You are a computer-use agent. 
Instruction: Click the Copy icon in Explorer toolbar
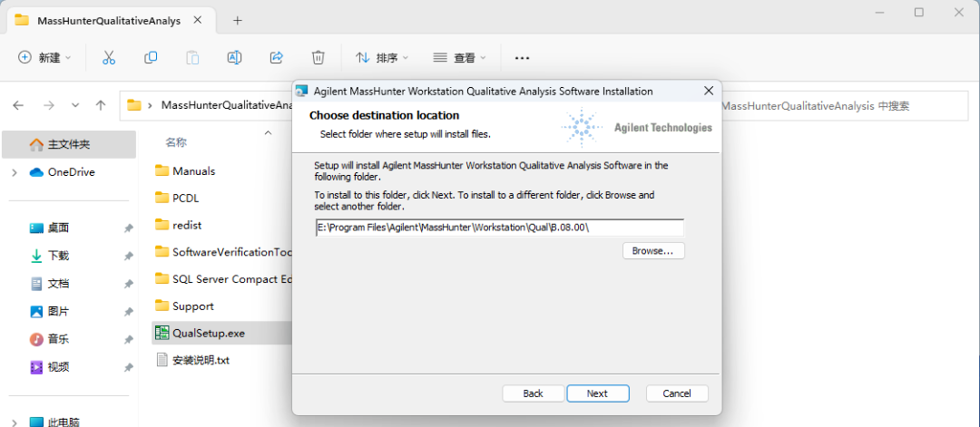(x=151, y=57)
